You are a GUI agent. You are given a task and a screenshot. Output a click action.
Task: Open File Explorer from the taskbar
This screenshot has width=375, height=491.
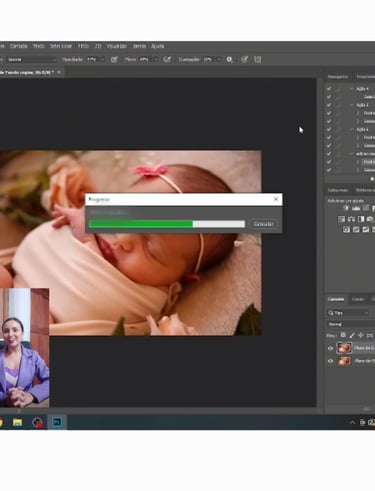(17, 422)
